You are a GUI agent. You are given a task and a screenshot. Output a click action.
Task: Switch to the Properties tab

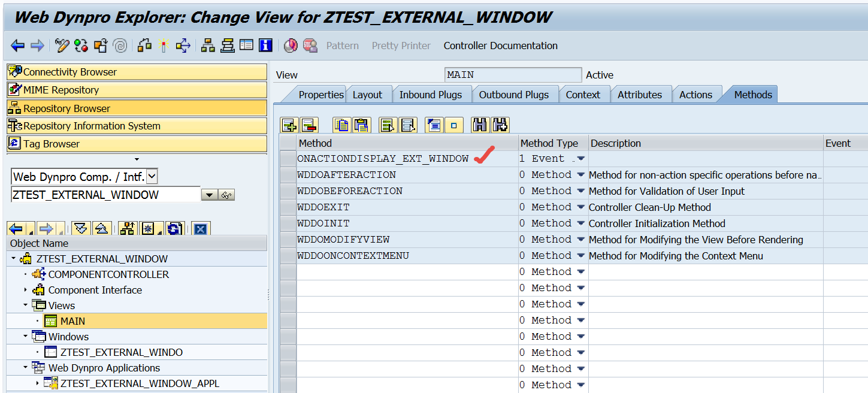click(x=320, y=95)
